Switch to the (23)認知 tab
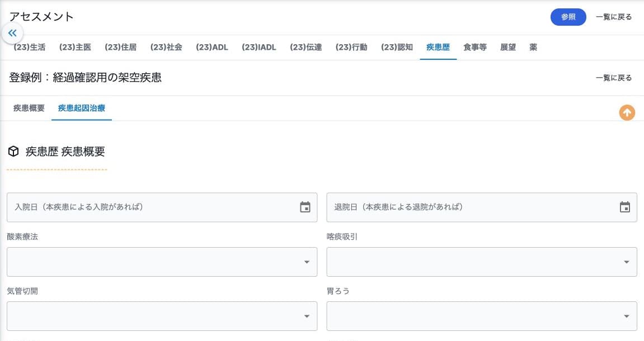 pos(397,47)
